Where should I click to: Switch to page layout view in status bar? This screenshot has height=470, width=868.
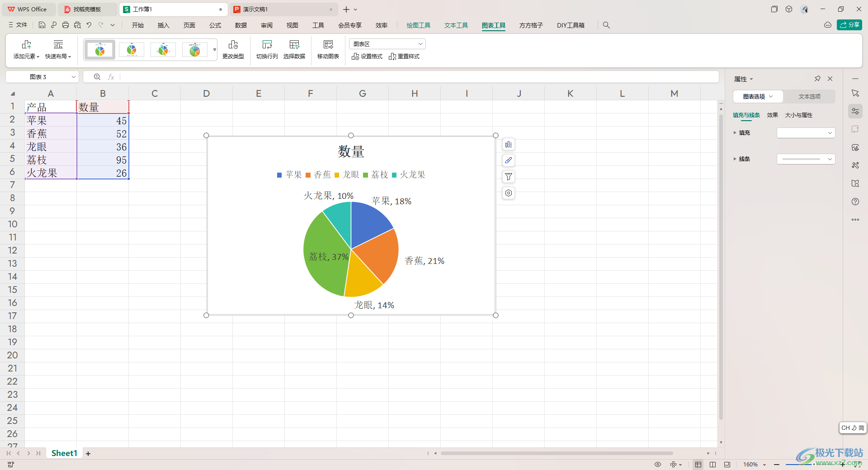pos(713,465)
